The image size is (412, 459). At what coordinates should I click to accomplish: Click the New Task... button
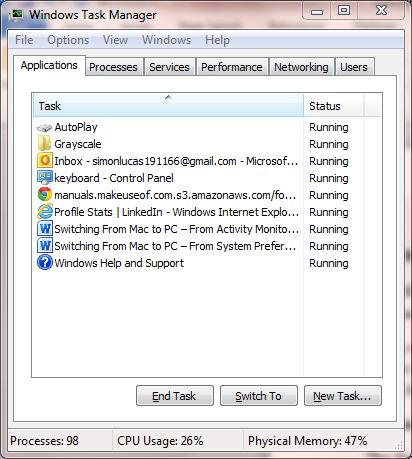[343, 396]
